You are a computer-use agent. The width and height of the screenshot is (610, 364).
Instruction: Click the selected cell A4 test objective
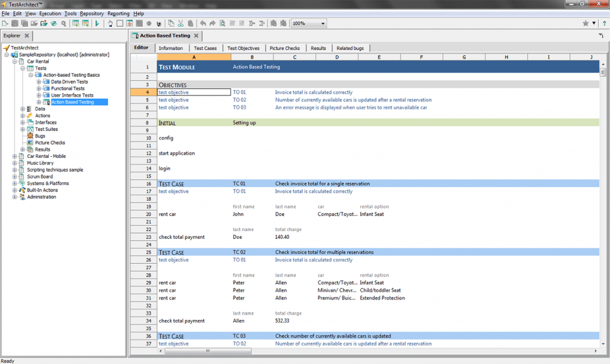pos(194,92)
